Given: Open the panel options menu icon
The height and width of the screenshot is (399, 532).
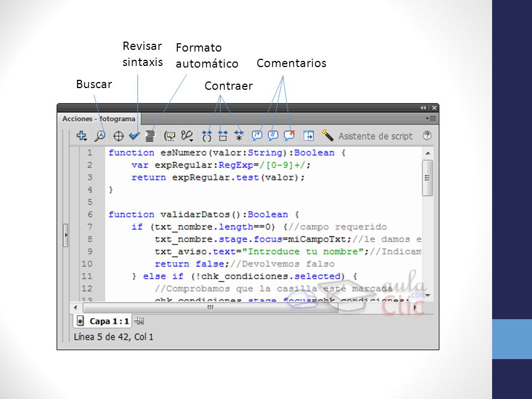Looking at the screenshot, I should pos(431,119).
